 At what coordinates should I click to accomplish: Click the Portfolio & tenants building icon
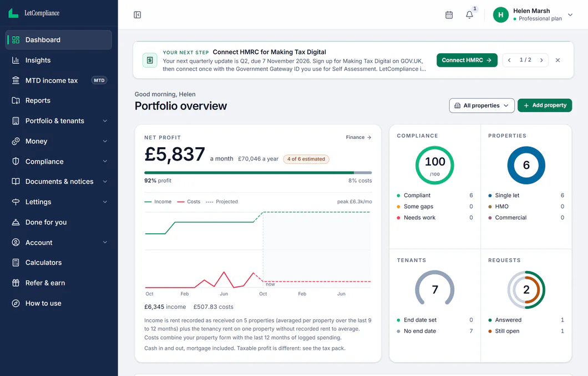coord(16,121)
